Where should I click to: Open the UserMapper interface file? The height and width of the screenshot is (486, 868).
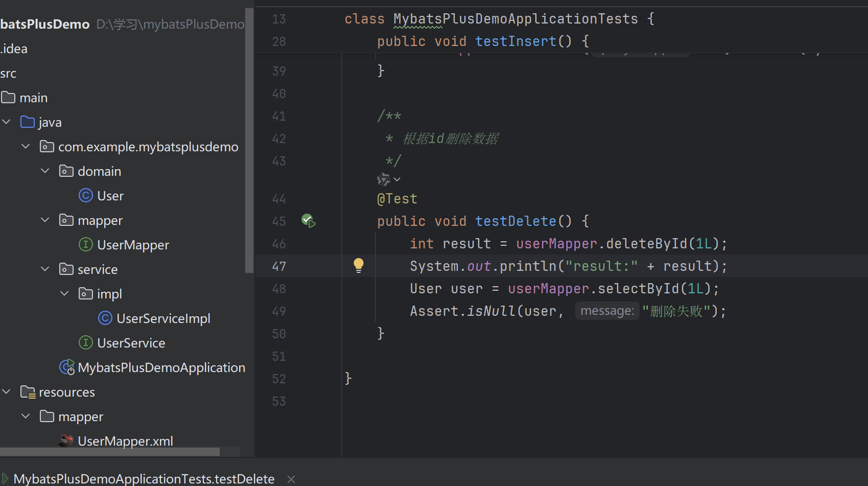pos(133,245)
